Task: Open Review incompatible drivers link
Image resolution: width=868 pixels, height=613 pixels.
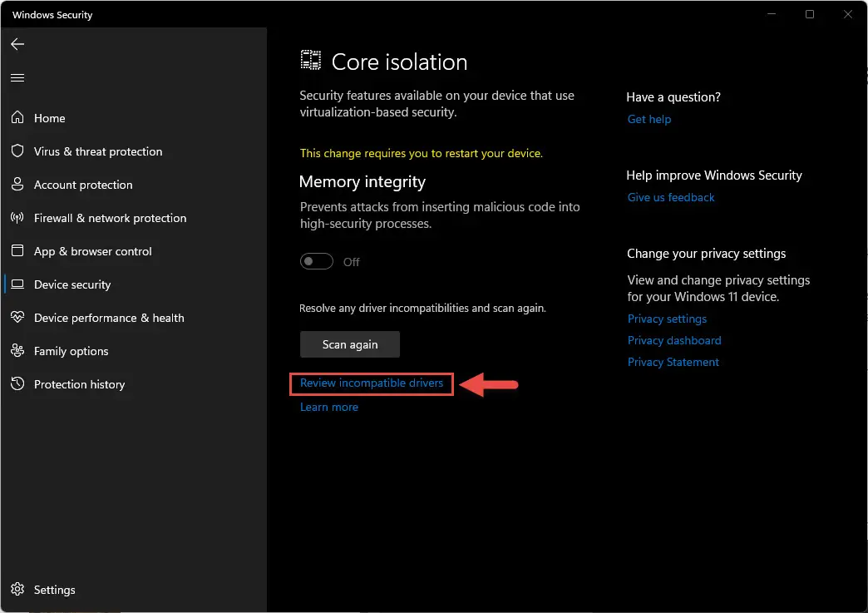Action: 372,383
